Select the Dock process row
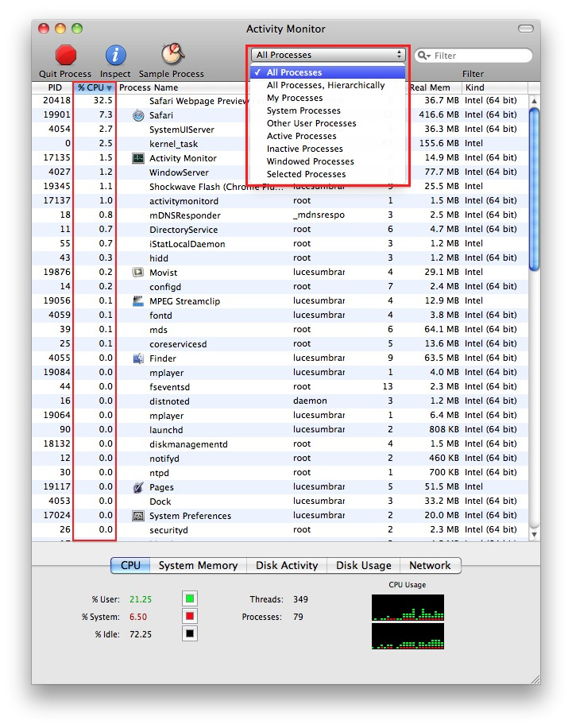 click(x=280, y=501)
